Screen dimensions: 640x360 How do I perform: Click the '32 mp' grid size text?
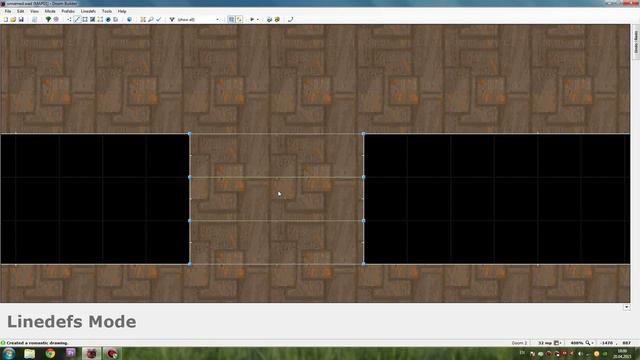(545, 343)
